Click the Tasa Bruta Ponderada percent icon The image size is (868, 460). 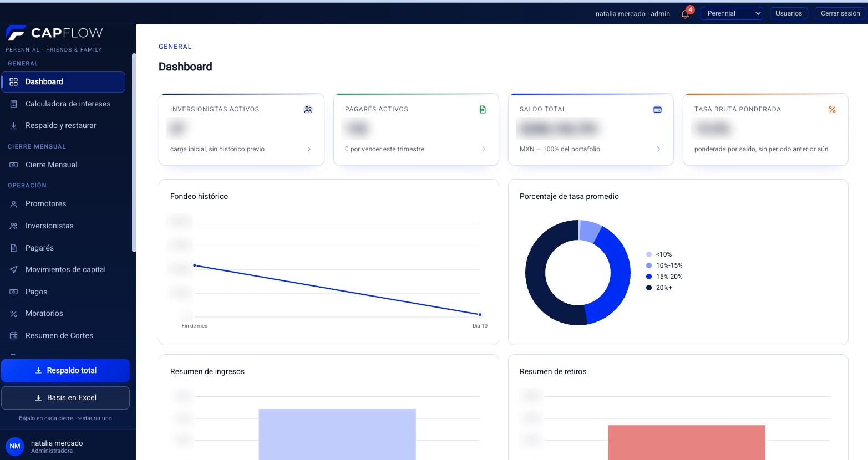coord(832,110)
